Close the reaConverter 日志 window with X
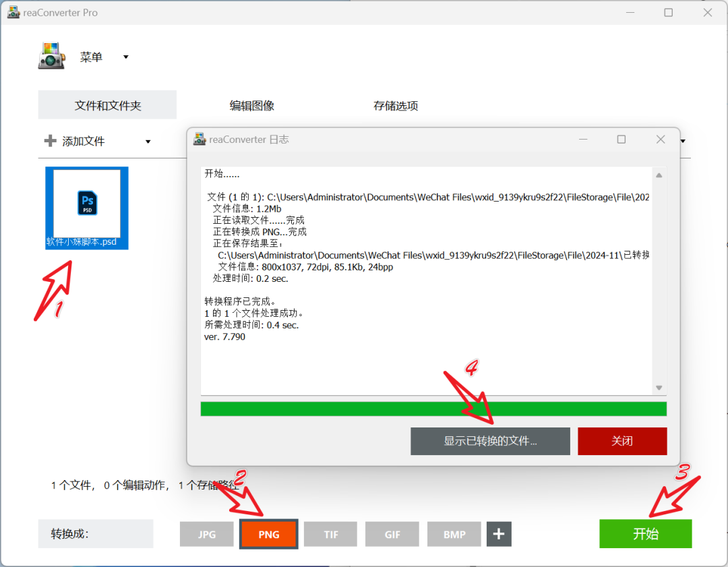728x567 pixels. pyautogui.click(x=661, y=140)
